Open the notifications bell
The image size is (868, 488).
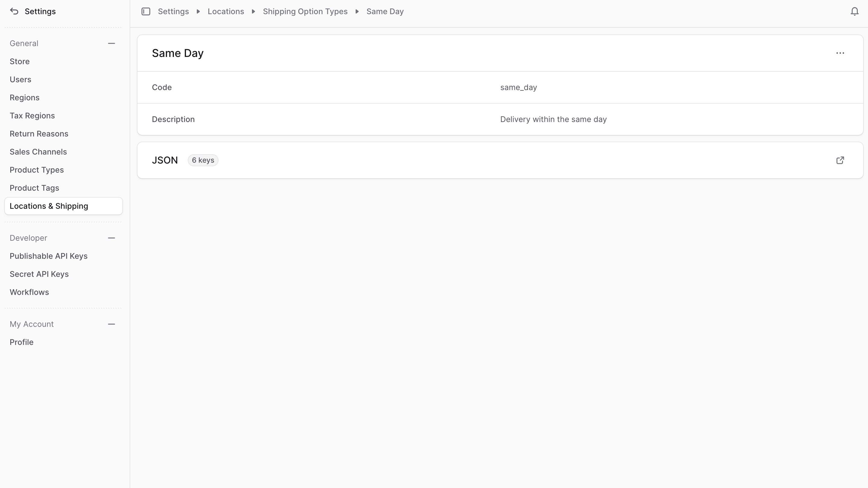pos(854,11)
